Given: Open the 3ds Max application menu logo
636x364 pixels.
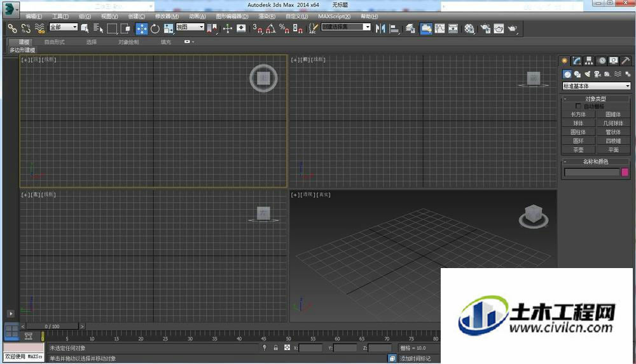Looking at the screenshot, I should click(10, 10).
